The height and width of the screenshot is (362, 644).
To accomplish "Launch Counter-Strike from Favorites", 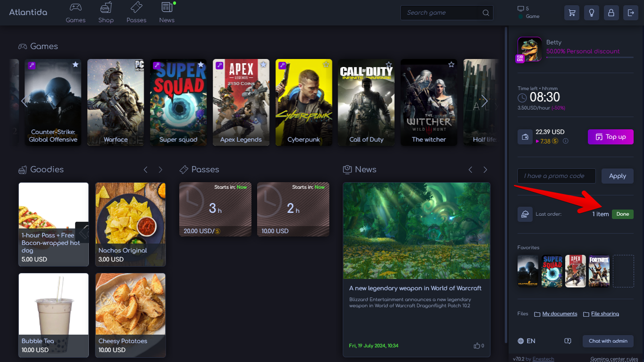I will pyautogui.click(x=528, y=271).
